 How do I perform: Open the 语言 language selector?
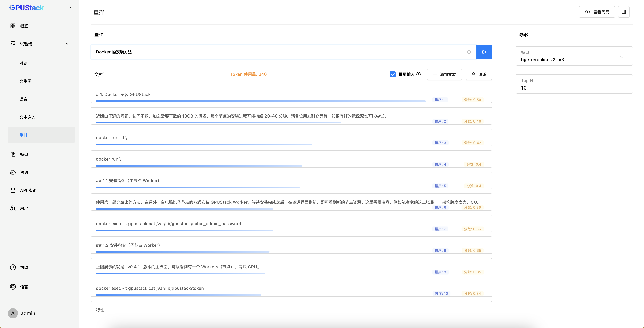point(24,287)
